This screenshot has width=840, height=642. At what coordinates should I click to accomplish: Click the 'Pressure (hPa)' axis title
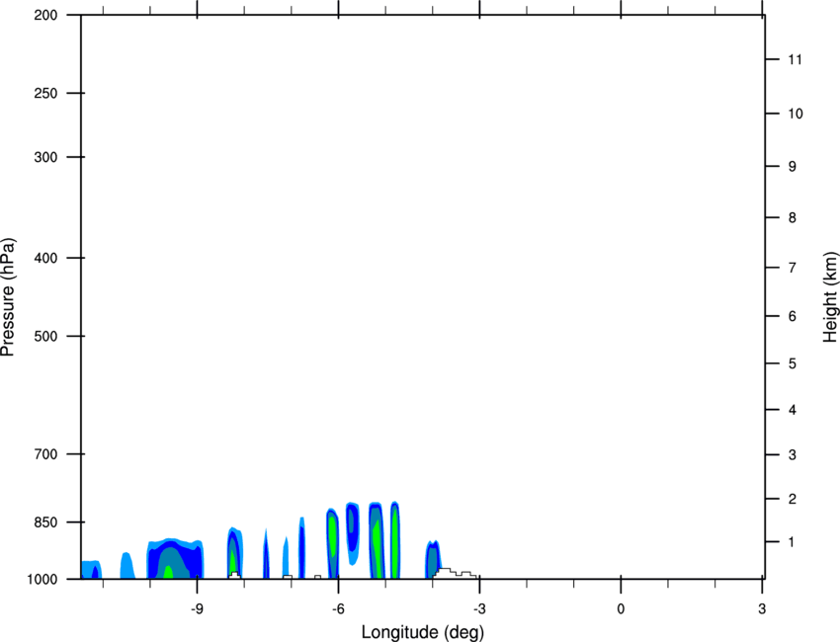pos(8,297)
